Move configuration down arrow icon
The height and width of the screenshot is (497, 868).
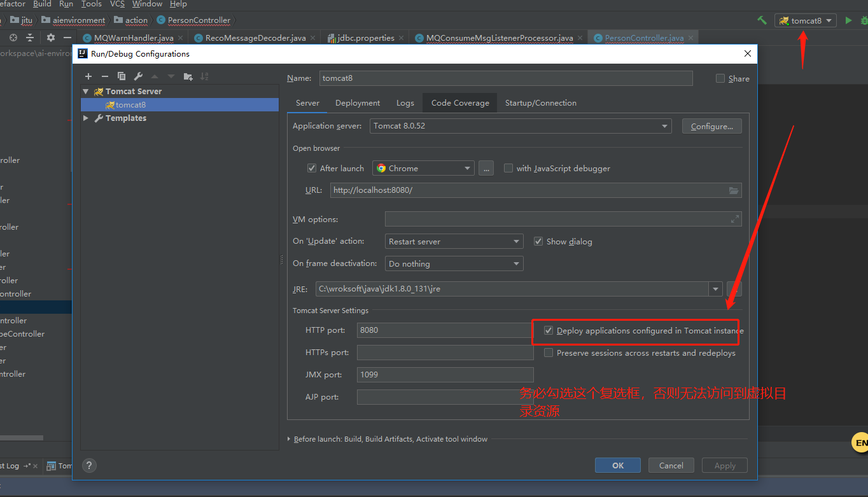(x=171, y=76)
